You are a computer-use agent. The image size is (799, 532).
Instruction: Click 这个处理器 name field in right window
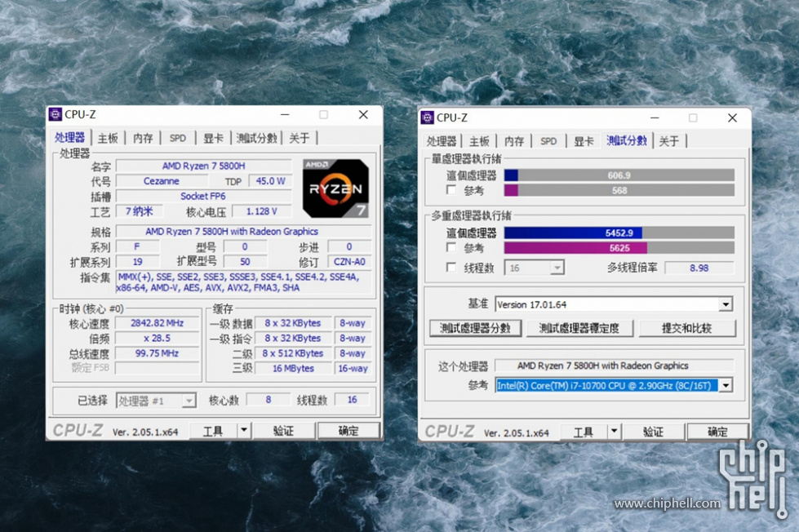(614, 366)
